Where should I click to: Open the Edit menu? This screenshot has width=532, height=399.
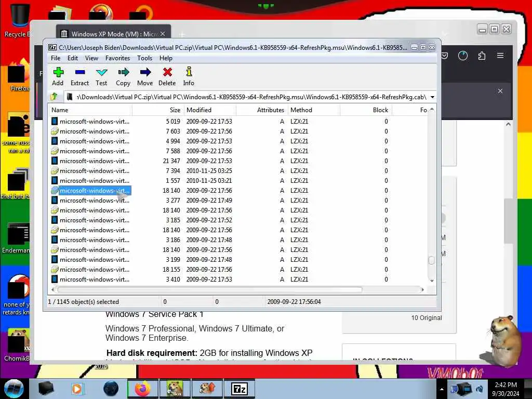pos(73,58)
